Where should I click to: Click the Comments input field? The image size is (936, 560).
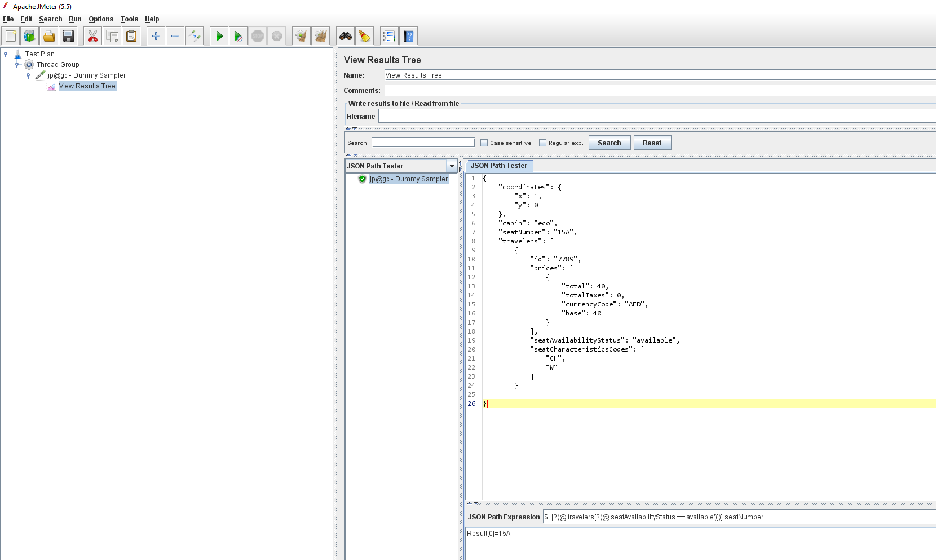pos(660,90)
